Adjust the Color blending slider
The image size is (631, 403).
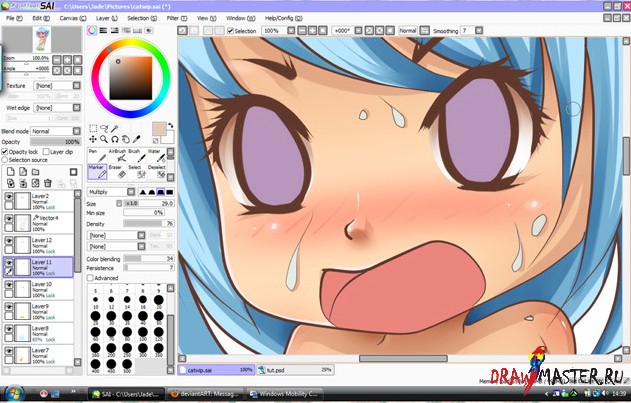click(148, 258)
